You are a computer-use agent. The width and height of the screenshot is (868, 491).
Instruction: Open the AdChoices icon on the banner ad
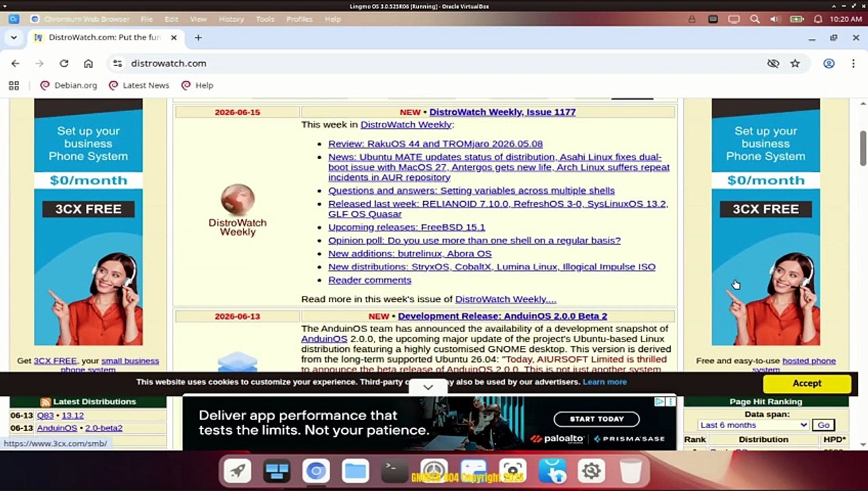[x=660, y=402]
